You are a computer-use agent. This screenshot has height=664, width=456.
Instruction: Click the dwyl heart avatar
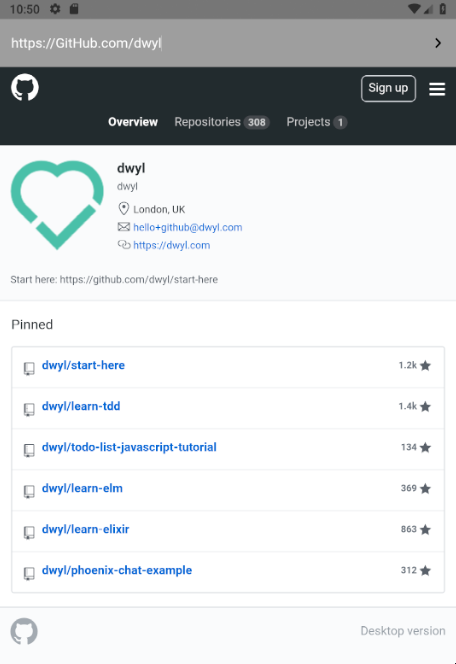point(57,205)
